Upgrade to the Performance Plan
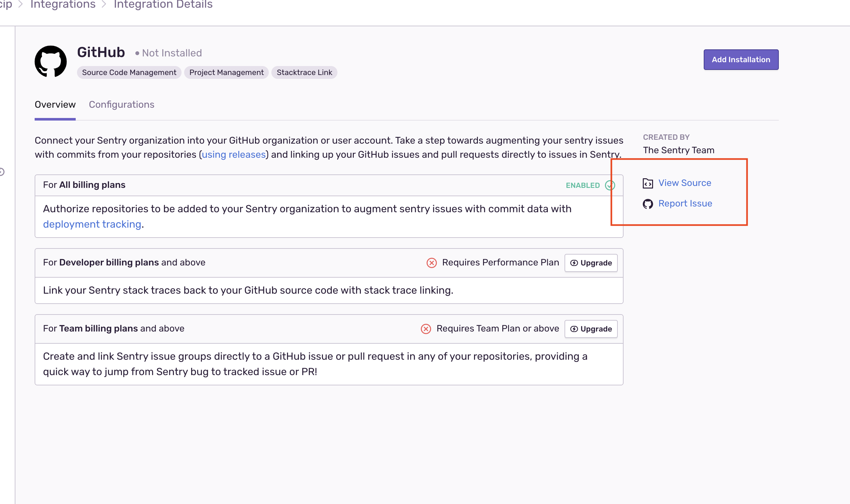The width and height of the screenshot is (850, 504). point(591,263)
